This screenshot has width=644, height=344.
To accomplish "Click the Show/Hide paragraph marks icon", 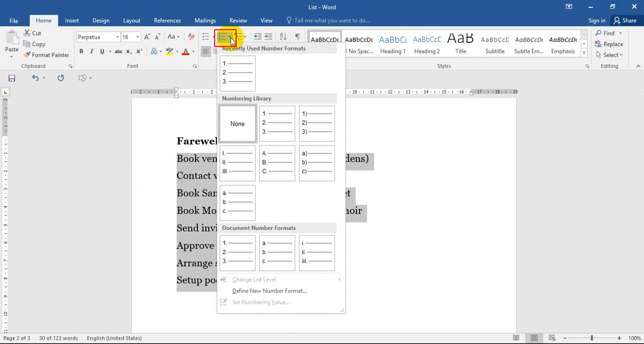I will (297, 37).
